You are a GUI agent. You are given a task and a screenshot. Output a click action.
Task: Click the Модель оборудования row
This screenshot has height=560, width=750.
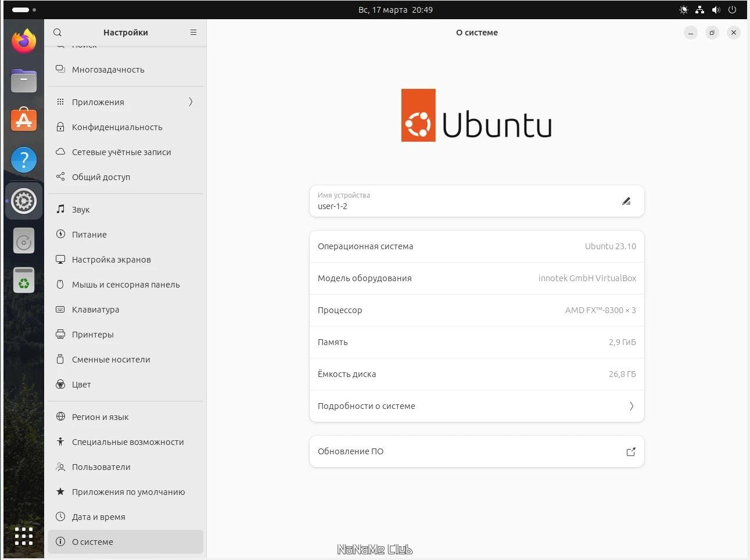click(x=477, y=278)
